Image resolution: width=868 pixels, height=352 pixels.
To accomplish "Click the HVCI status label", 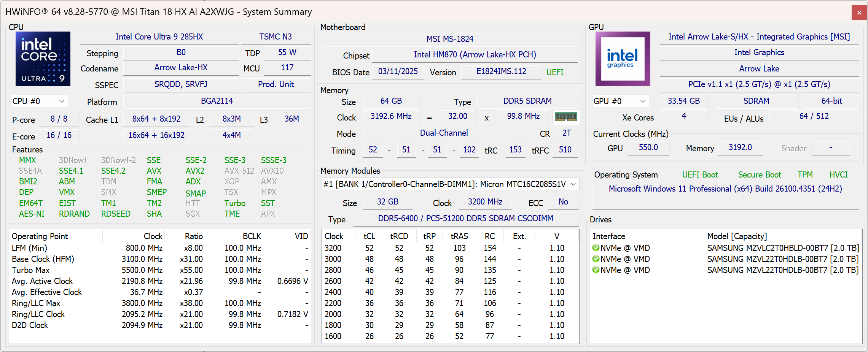I will pyautogui.click(x=839, y=175).
